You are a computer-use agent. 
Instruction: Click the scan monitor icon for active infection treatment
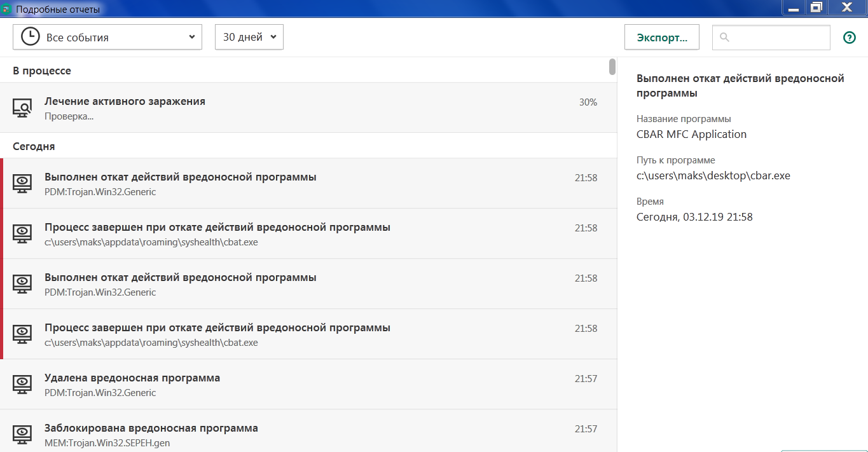point(23,108)
